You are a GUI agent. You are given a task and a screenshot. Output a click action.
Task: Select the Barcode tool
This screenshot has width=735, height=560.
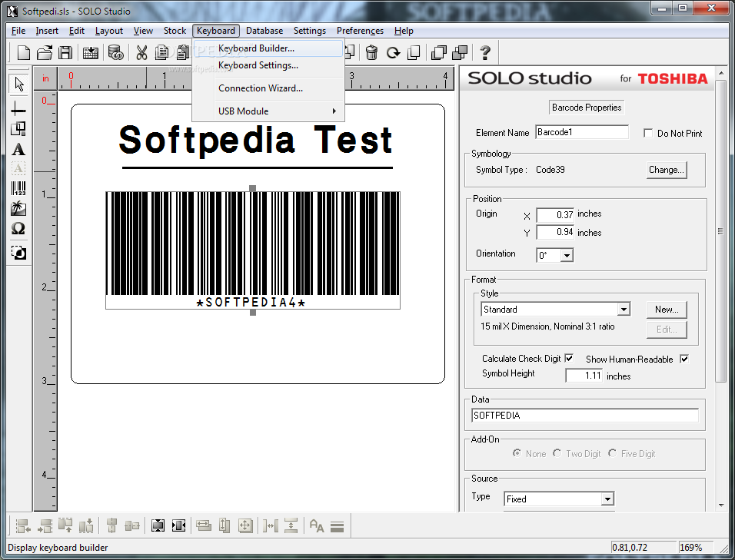[x=18, y=189]
